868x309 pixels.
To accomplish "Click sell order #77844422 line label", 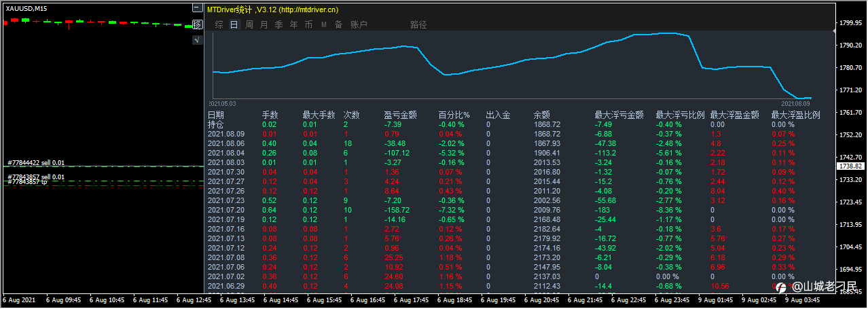I will pos(36,163).
